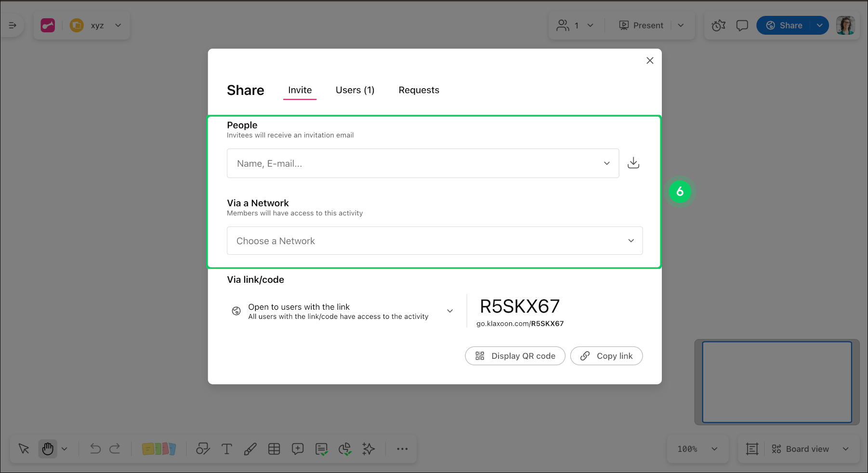Start the Timer from the top bar
Image resolution: width=868 pixels, height=473 pixels.
tap(718, 25)
